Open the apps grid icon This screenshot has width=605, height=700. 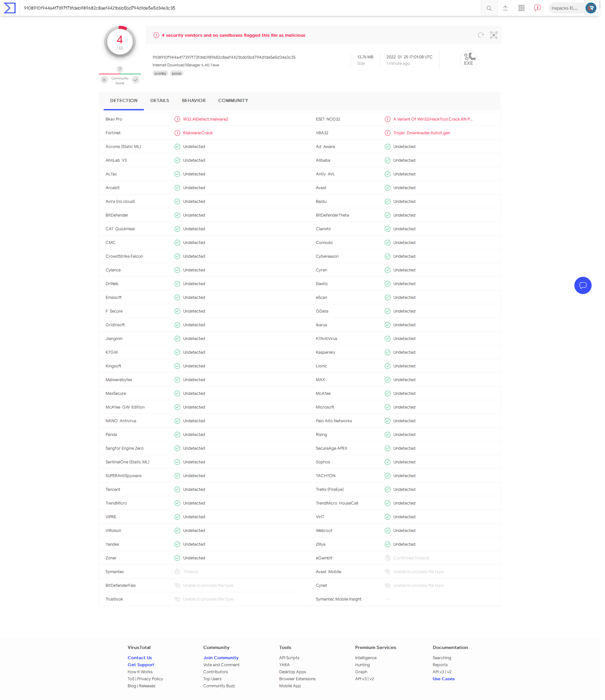point(521,8)
